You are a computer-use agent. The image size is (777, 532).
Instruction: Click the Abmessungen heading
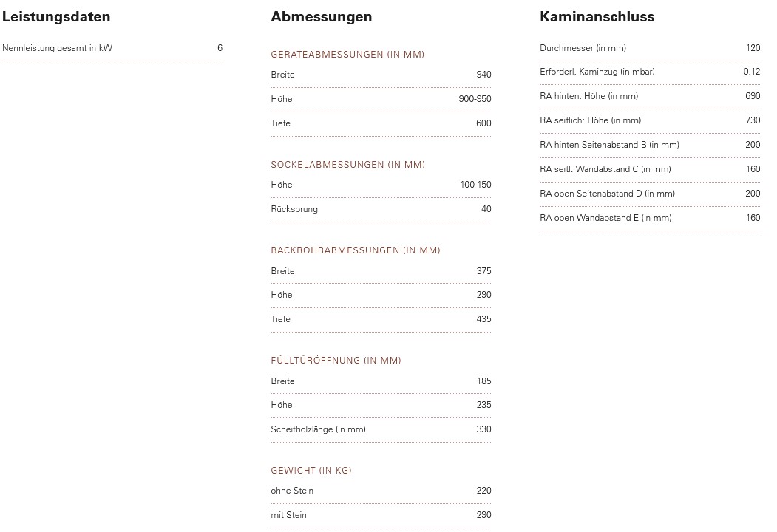(321, 16)
